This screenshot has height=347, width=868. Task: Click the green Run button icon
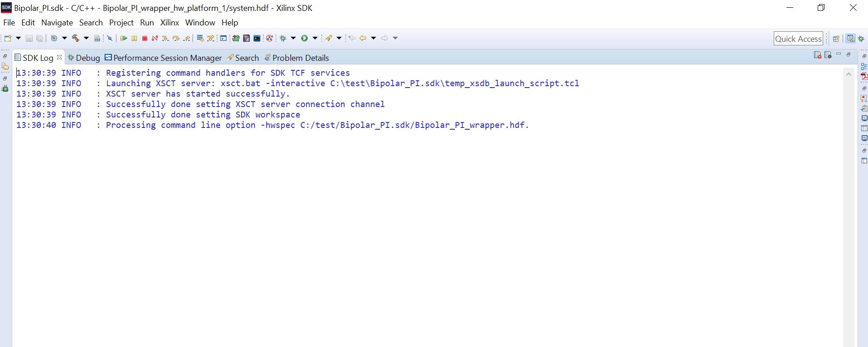coord(304,39)
